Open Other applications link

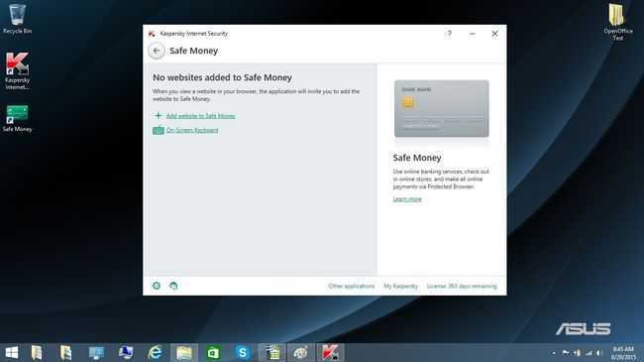(351, 286)
